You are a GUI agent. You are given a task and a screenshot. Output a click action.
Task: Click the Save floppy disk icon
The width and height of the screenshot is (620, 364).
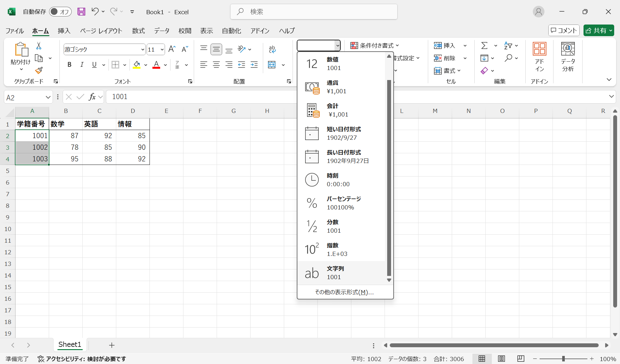[81, 12]
